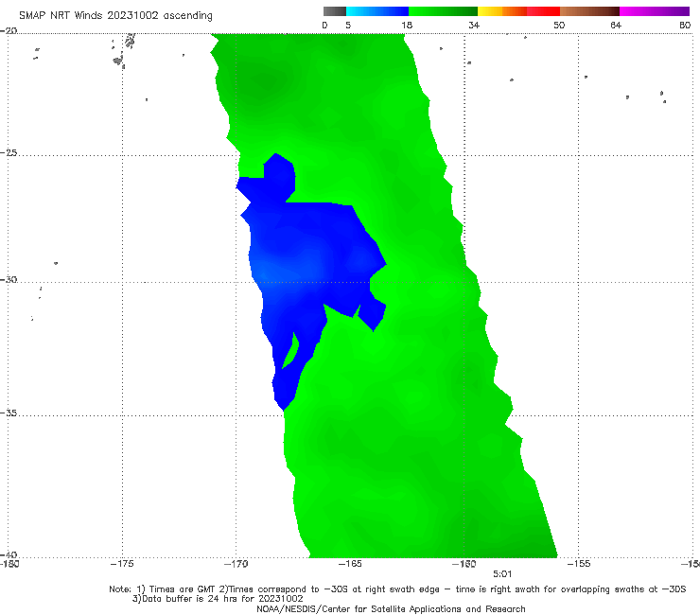Click the colorbar label '5'
Viewport: 700px width, 615px height.
pyautogui.click(x=348, y=25)
